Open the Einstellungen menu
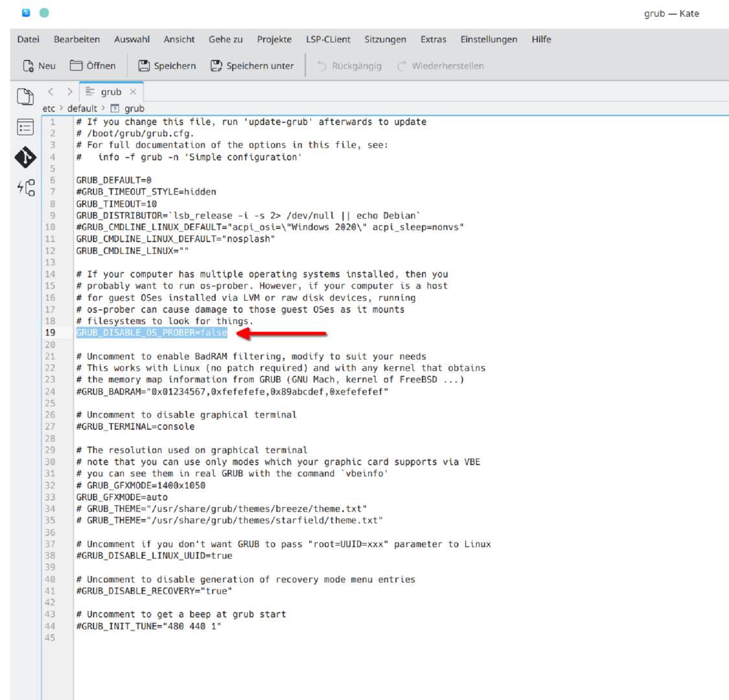This screenshot has height=700, width=729. point(489,40)
